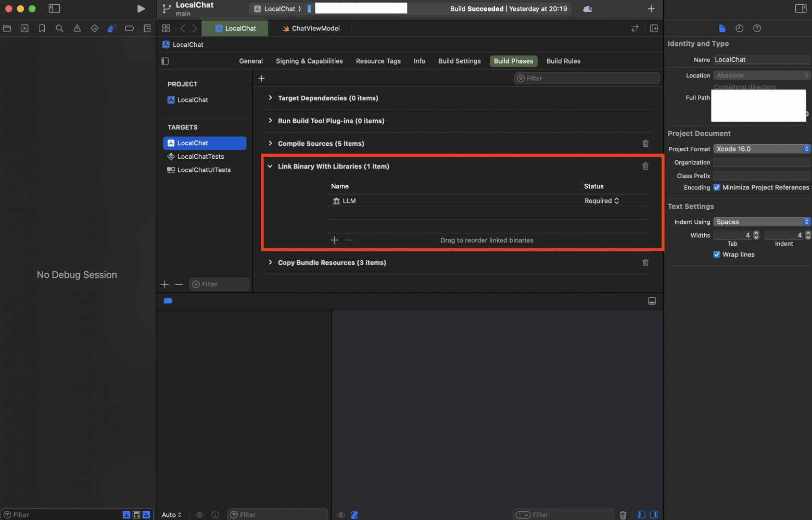Viewport: 812px width, 520px height.
Task: Toggle the debug area visibility button
Action: coord(652,301)
